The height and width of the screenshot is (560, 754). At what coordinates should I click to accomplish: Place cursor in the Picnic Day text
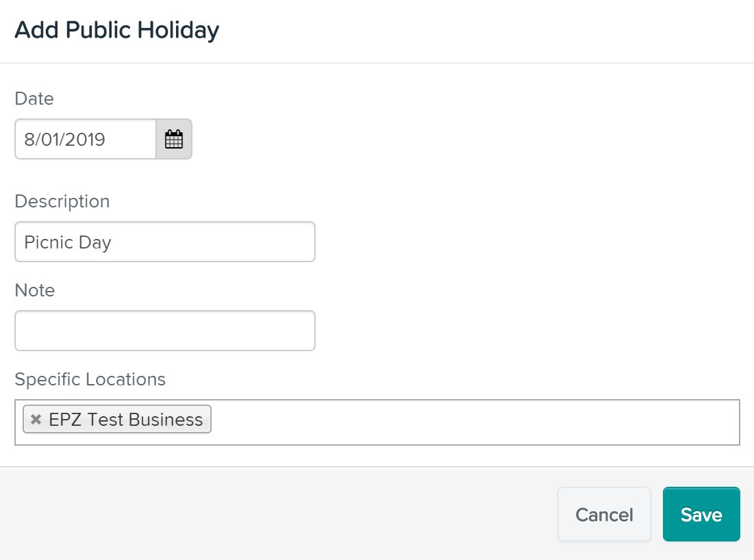click(68, 242)
